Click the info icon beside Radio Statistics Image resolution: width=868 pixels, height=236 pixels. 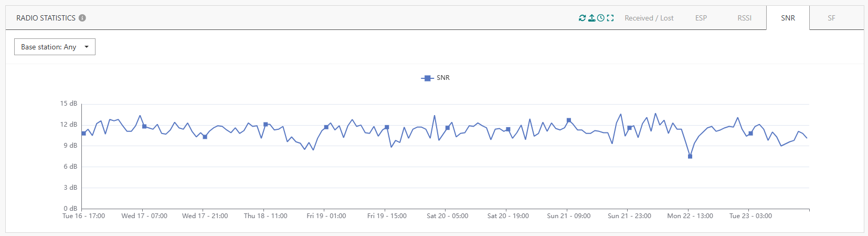tap(82, 18)
